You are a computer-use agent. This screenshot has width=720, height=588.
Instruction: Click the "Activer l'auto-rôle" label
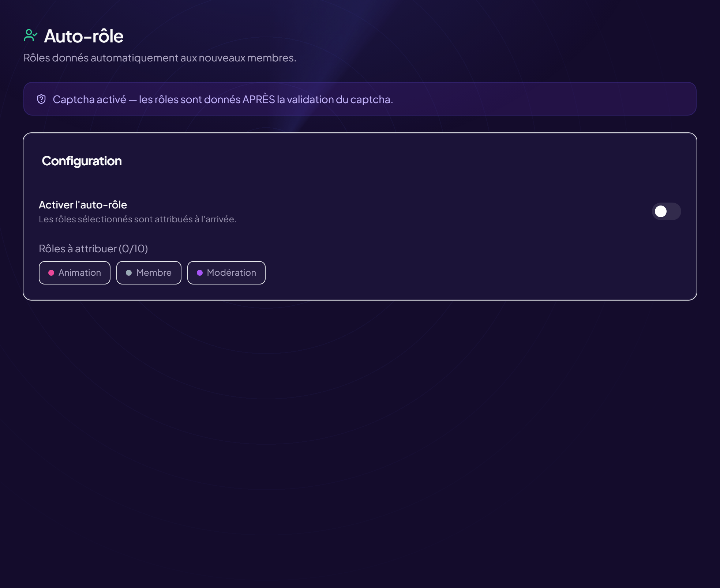pyautogui.click(x=83, y=204)
